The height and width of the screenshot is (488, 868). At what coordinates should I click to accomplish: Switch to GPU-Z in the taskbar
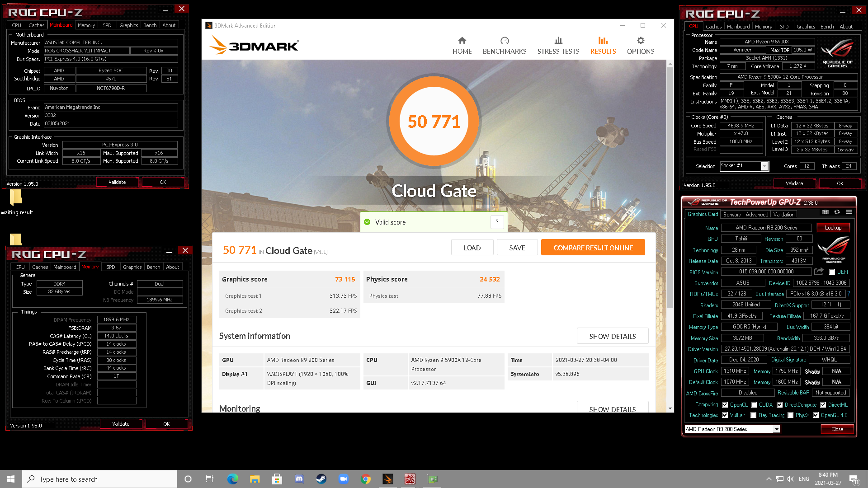[432, 479]
